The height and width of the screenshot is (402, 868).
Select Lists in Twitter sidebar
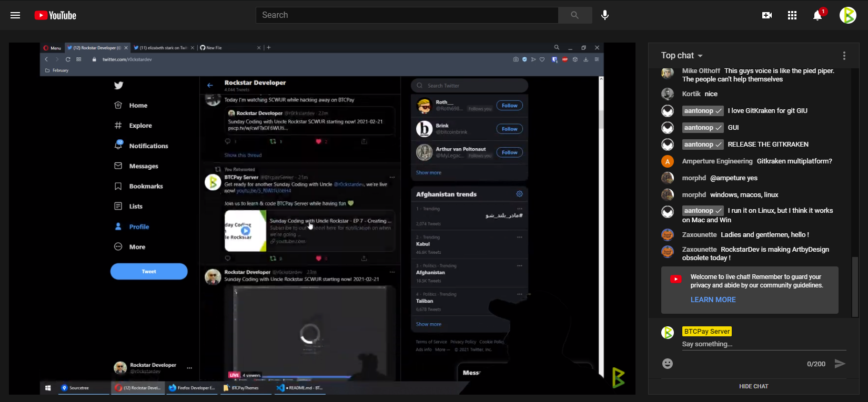(129, 207)
